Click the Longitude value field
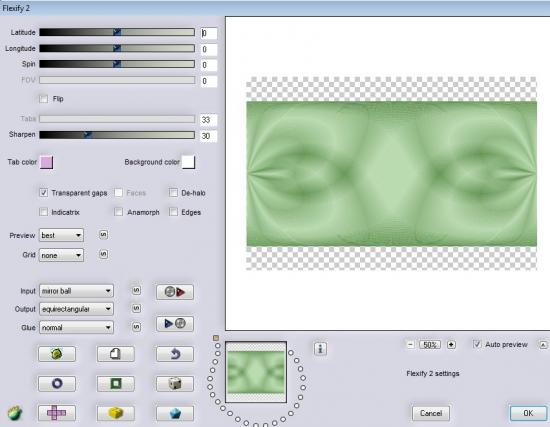This screenshot has width=550, height=427. (208, 49)
